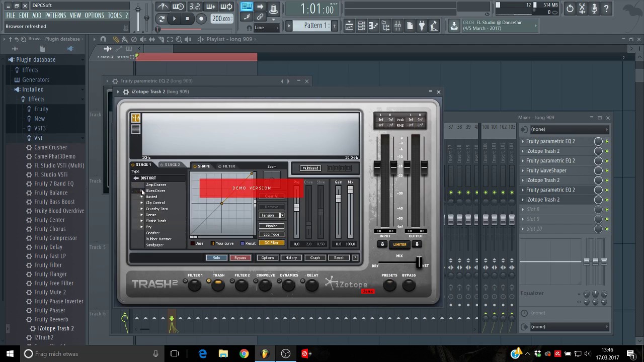Viewport: 644px width, 362px height.
Task: Open the PATTERNS menu
Action: tap(55, 16)
